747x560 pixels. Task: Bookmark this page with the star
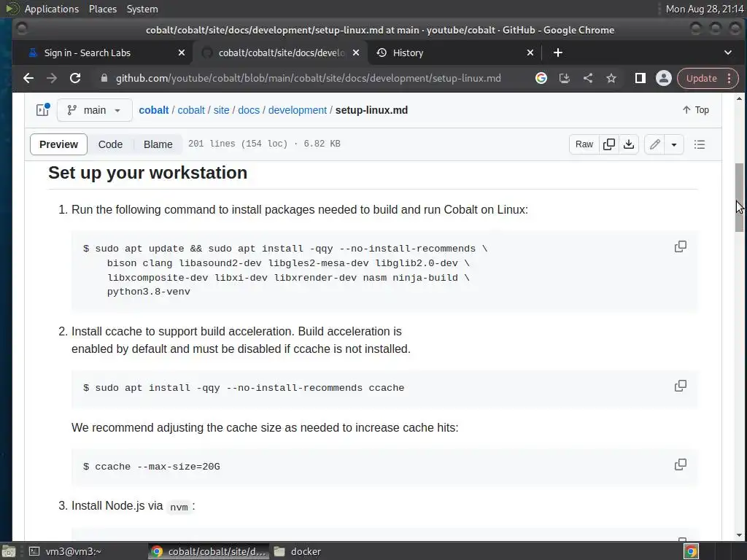(611, 78)
